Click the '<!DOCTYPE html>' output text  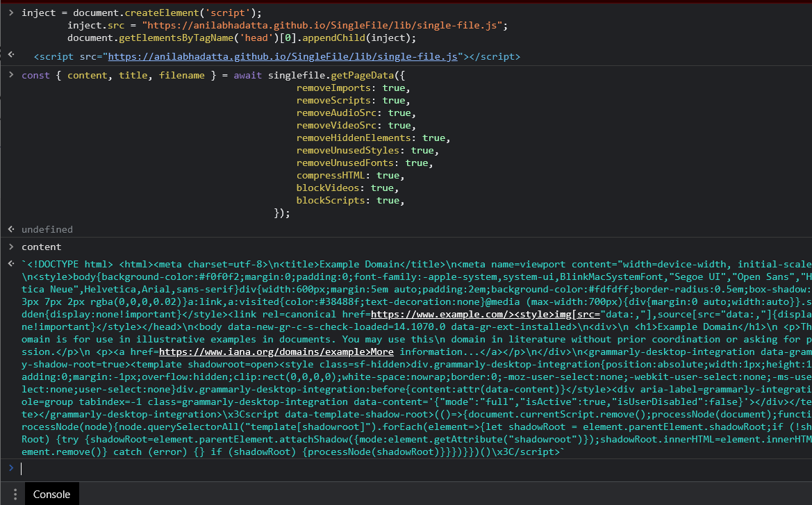coord(69,264)
